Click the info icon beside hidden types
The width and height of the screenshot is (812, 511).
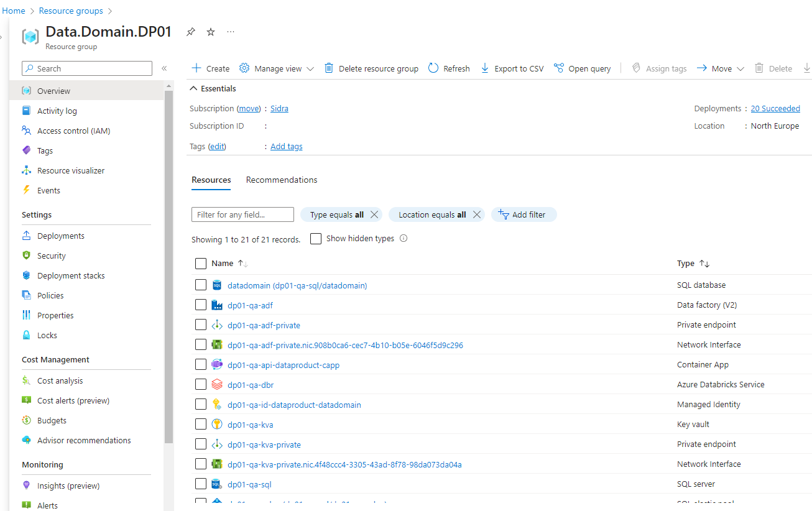coord(404,238)
